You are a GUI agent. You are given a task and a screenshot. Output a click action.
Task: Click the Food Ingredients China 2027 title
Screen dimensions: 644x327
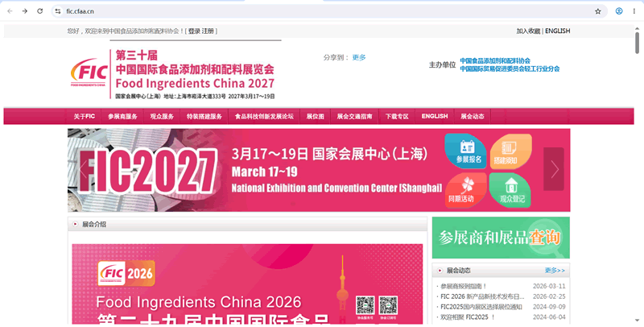[x=195, y=84]
